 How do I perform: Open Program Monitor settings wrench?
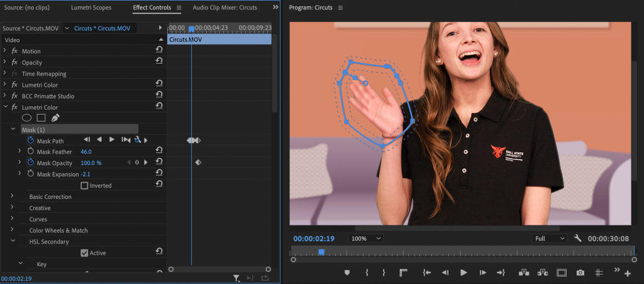[578, 239]
